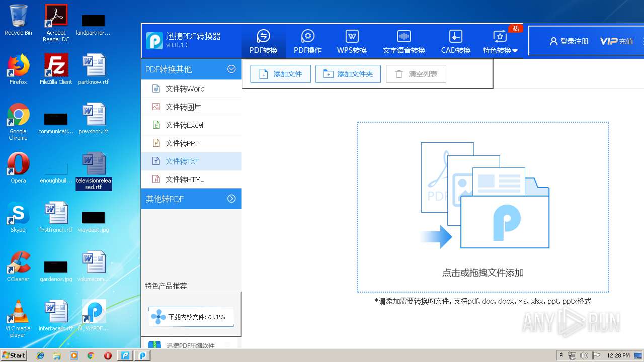
Task: Click the 添加文件 button
Action: click(281, 74)
